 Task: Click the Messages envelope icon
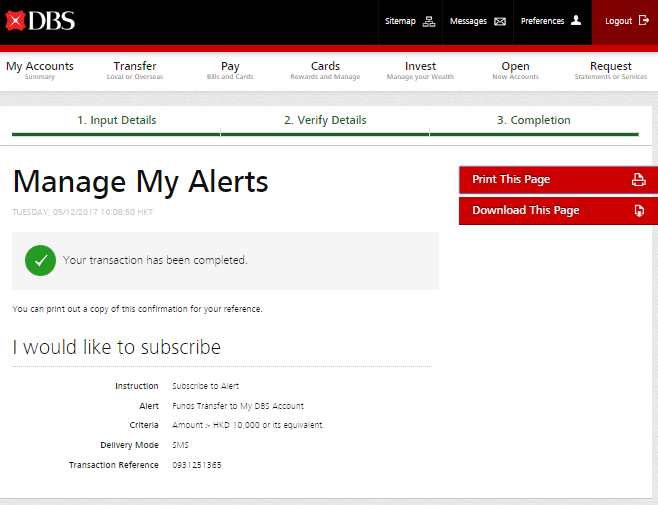(500, 21)
